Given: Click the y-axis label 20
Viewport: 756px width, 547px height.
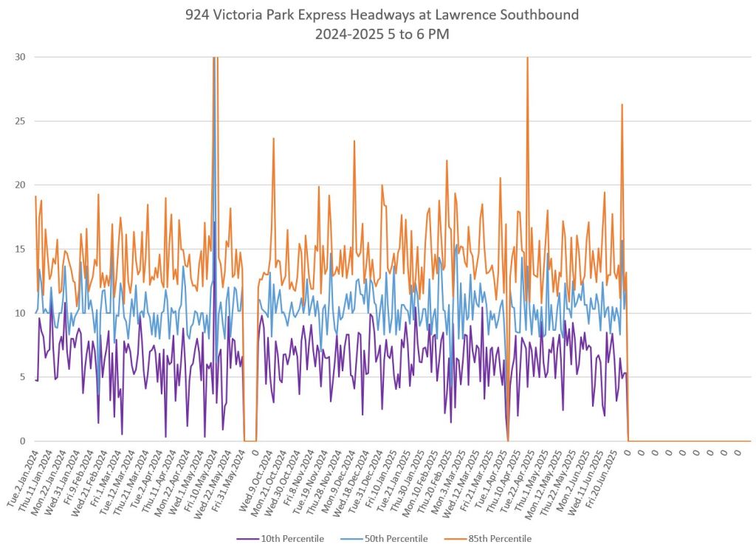Looking at the screenshot, I should pyautogui.click(x=19, y=185).
